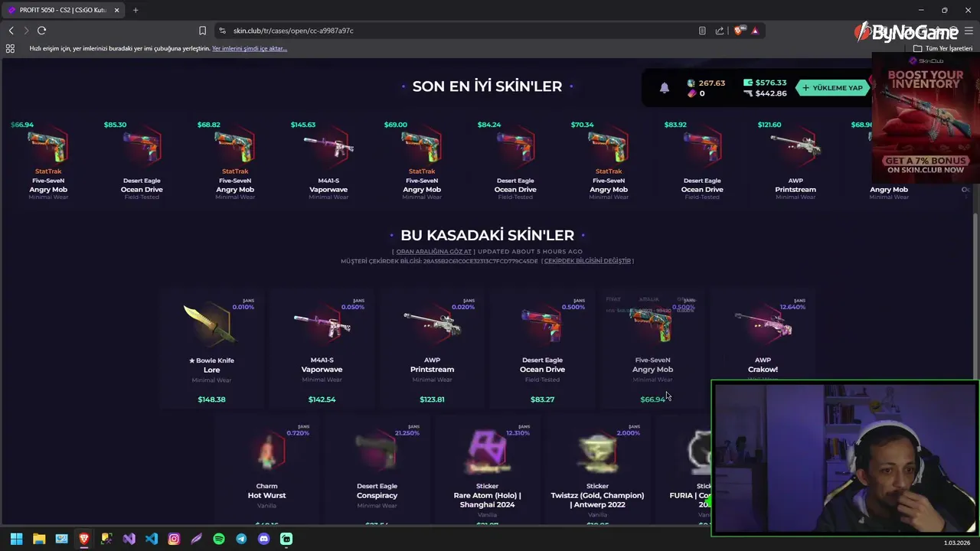Screen dimensions: 980x551
Task: Open Spotify from the taskbar
Action: [219, 539]
